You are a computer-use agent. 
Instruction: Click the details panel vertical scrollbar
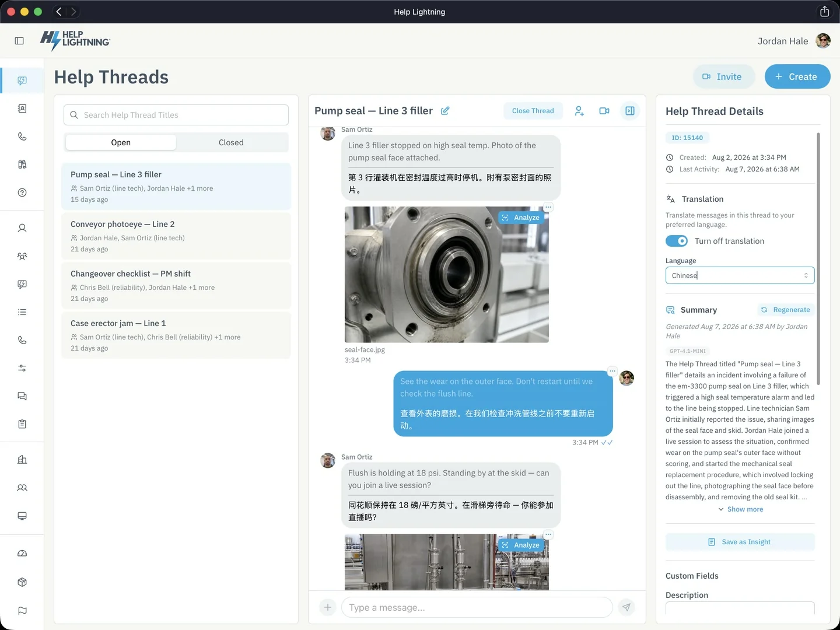(x=818, y=259)
